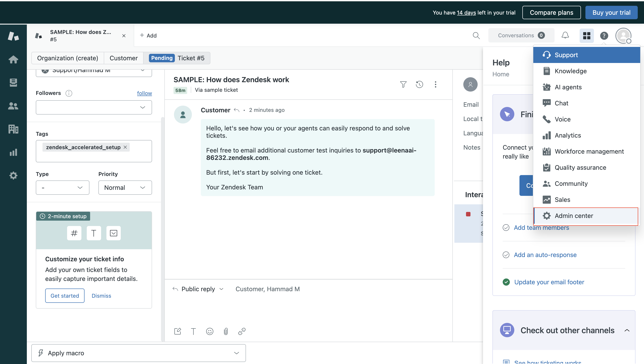The width and height of the screenshot is (644, 364).
Task: Remove the zendesk_accelerated_setup tag
Action: coord(125,147)
